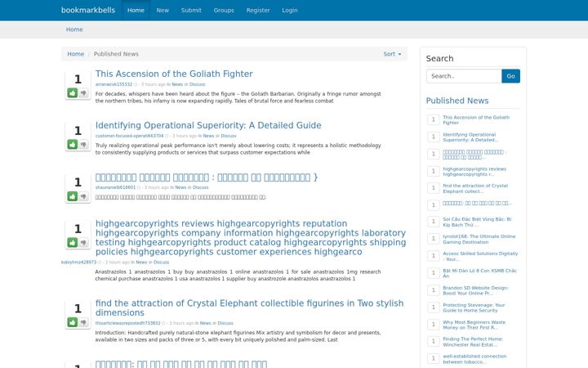
Task: Open sidebar link 'Finding The Perfect Home: Winchester'
Action: [473, 342]
